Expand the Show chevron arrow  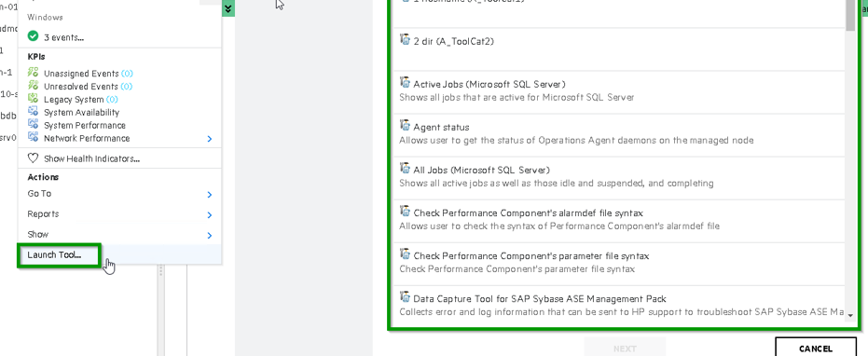coord(209,235)
